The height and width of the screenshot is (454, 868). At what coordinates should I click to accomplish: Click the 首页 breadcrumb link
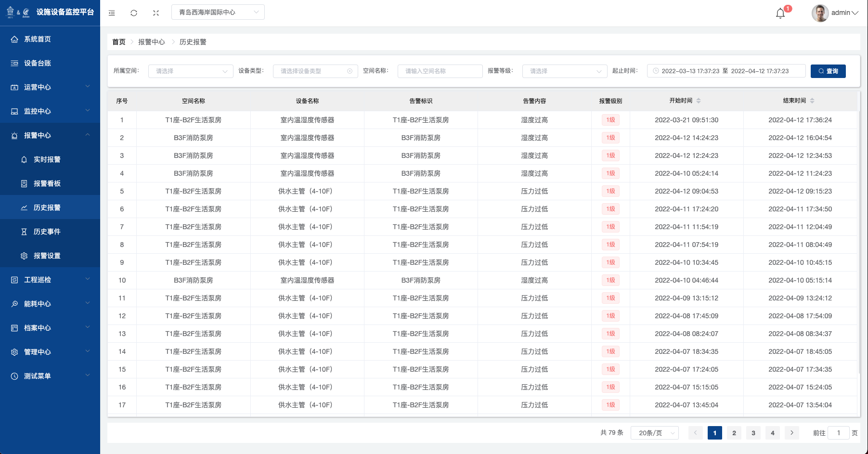pos(118,42)
